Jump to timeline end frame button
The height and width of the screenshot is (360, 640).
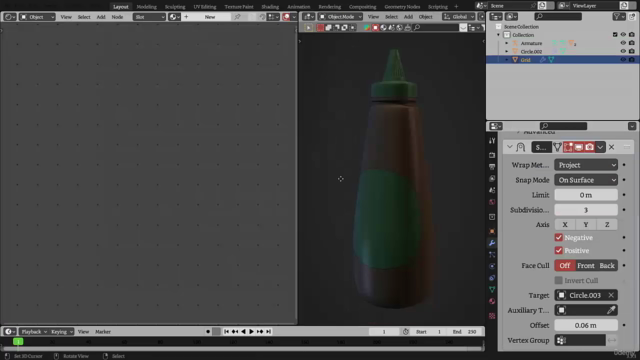point(268,332)
